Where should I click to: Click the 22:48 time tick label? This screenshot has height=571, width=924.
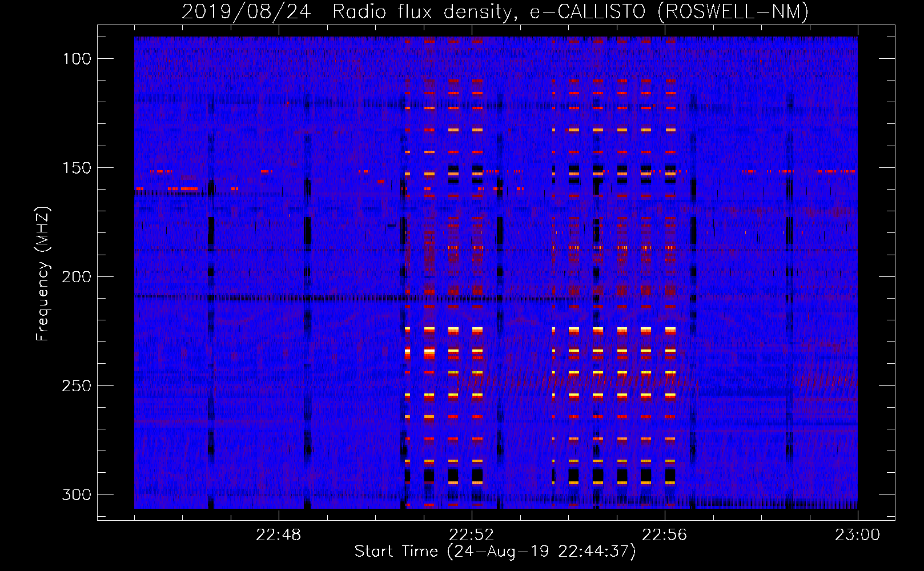coord(279,535)
